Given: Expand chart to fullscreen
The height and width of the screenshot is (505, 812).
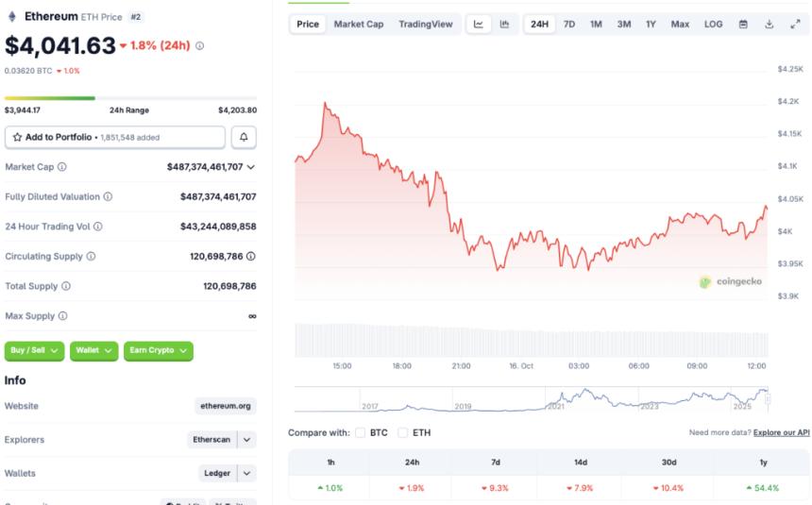Looking at the screenshot, I should (794, 24).
